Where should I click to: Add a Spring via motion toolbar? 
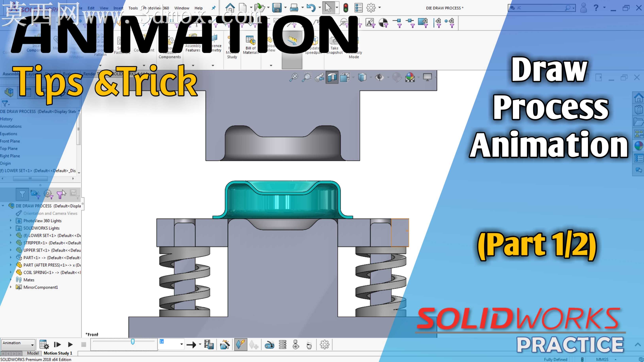pyautogui.click(x=283, y=344)
